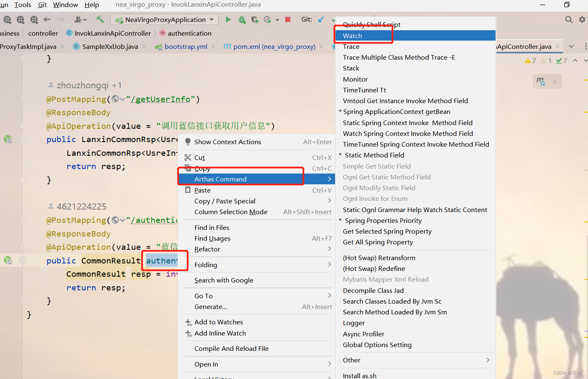Click gutter endpoint icon beside getUserInfo method
This screenshot has height=379, width=588.
8,139
